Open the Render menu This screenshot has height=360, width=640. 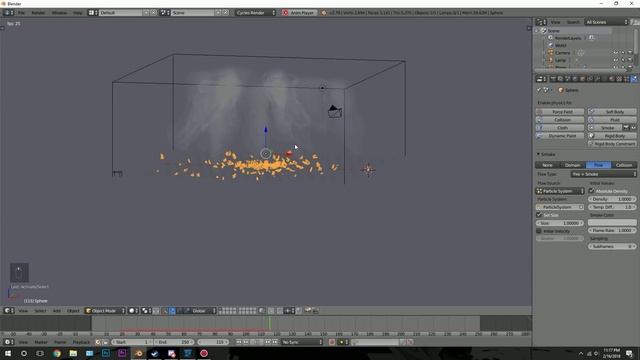pyautogui.click(x=38, y=13)
